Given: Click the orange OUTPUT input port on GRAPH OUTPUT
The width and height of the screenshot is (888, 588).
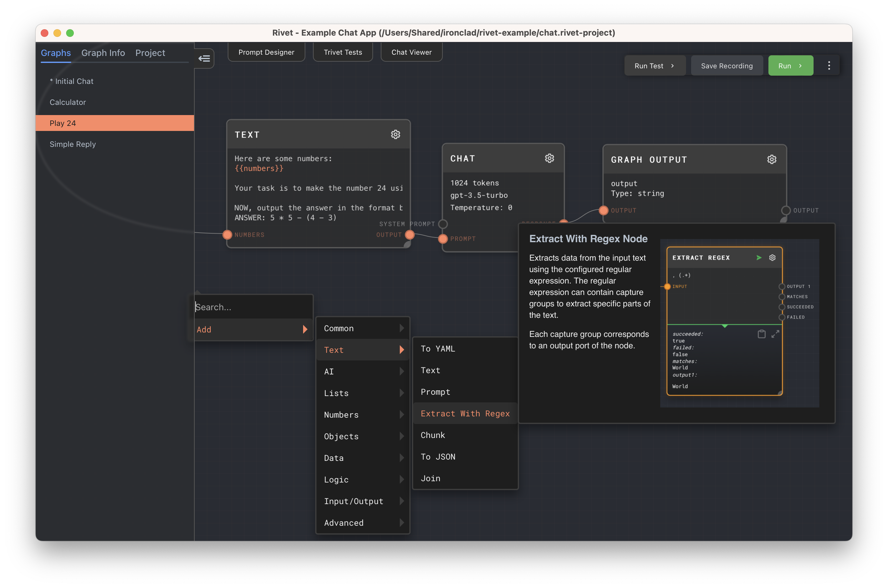Looking at the screenshot, I should pyautogui.click(x=603, y=210).
